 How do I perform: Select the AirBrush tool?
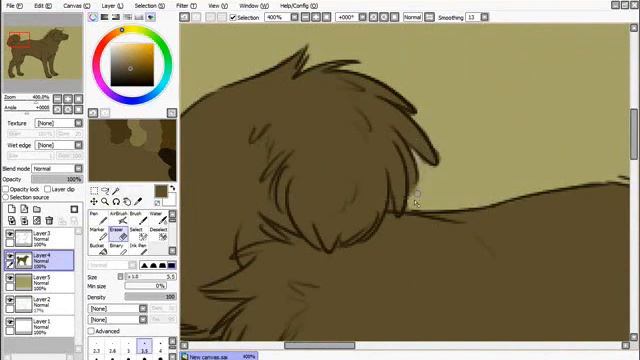tap(119, 218)
